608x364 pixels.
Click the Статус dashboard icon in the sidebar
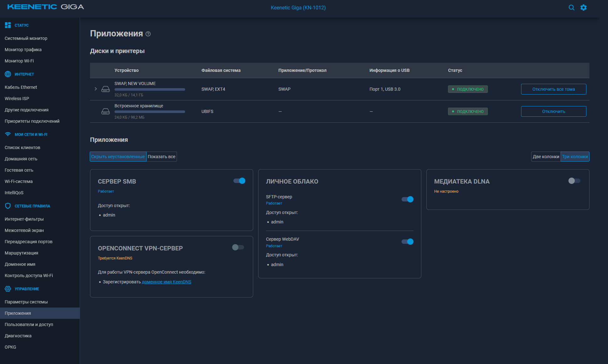coord(8,25)
